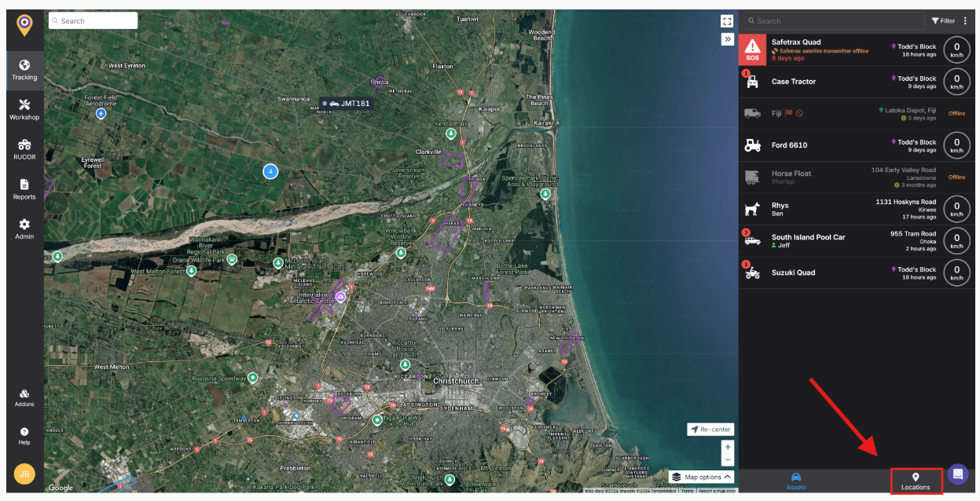The height and width of the screenshot is (501, 980).
Task: Open the Help icon in sidebar
Action: click(x=24, y=436)
